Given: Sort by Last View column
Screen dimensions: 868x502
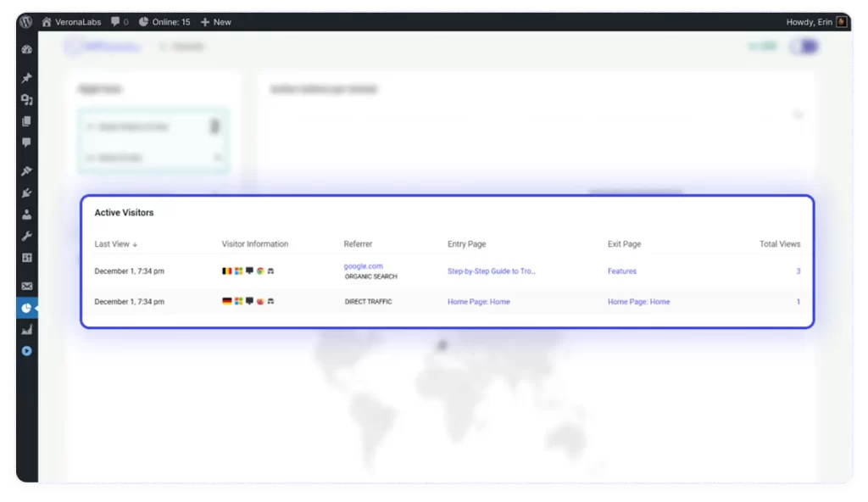Looking at the screenshot, I should [115, 244].
